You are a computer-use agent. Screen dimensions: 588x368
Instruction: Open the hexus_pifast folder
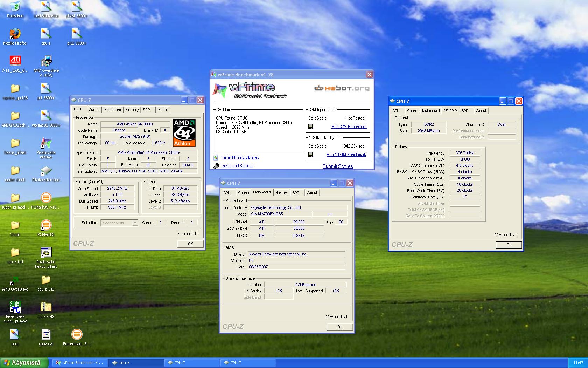click(x=15, y=143)
